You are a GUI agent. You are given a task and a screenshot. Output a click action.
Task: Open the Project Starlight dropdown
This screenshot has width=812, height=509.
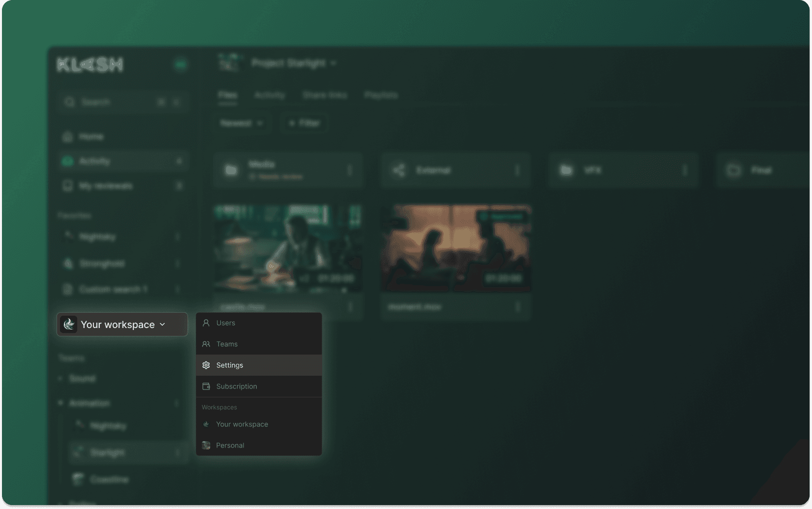(x=294, y=63)
